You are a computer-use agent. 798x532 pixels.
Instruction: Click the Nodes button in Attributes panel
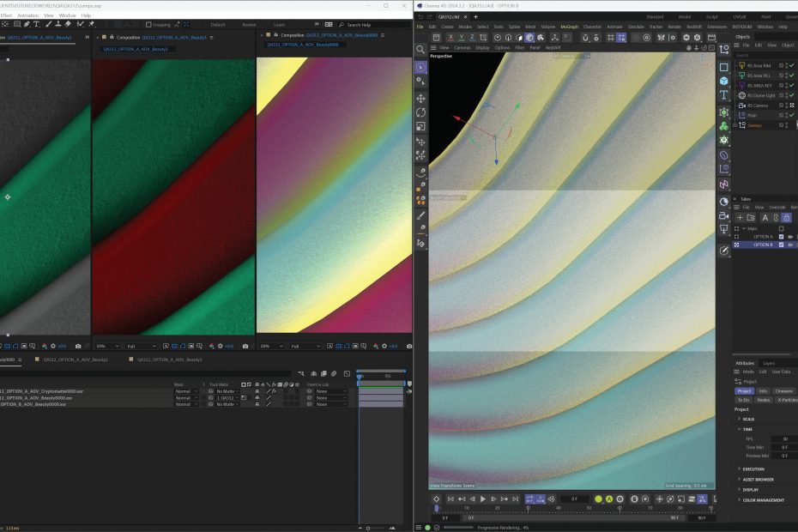pos(764,400)
